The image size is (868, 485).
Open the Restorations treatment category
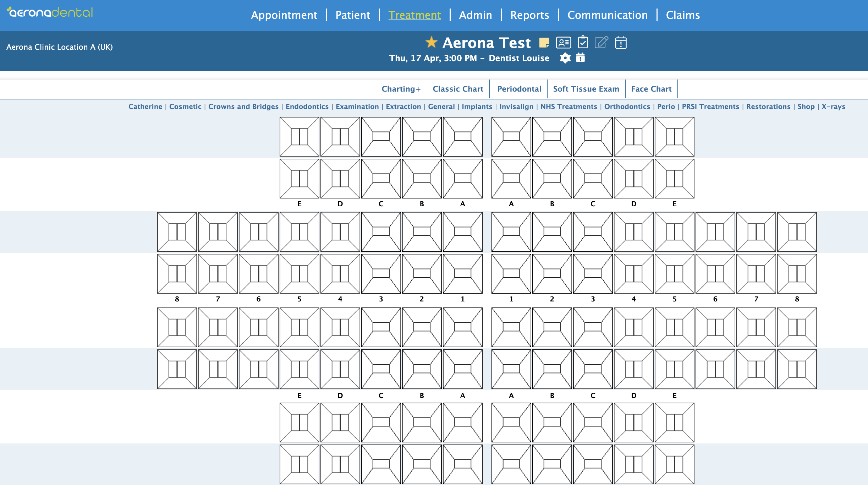[x=768, y=107]
